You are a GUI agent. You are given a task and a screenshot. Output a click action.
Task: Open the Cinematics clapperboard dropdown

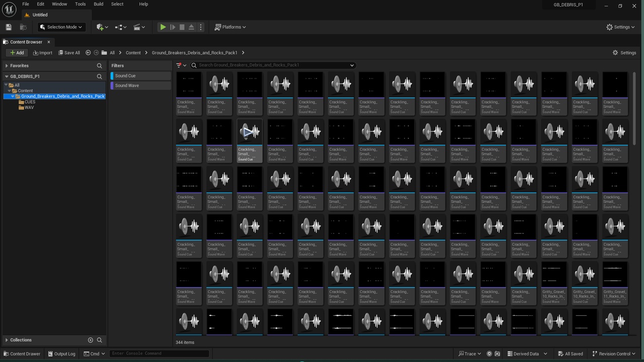[139, 27]
